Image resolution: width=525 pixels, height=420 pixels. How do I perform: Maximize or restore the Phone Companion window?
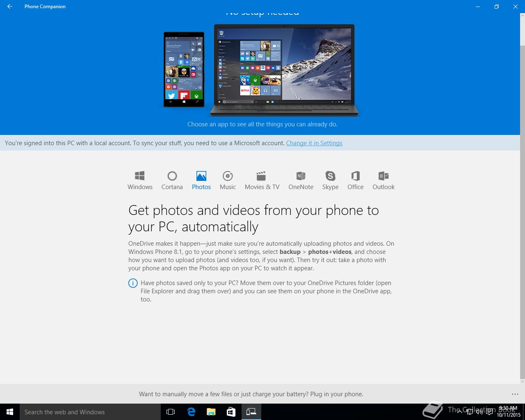(496, 7)
